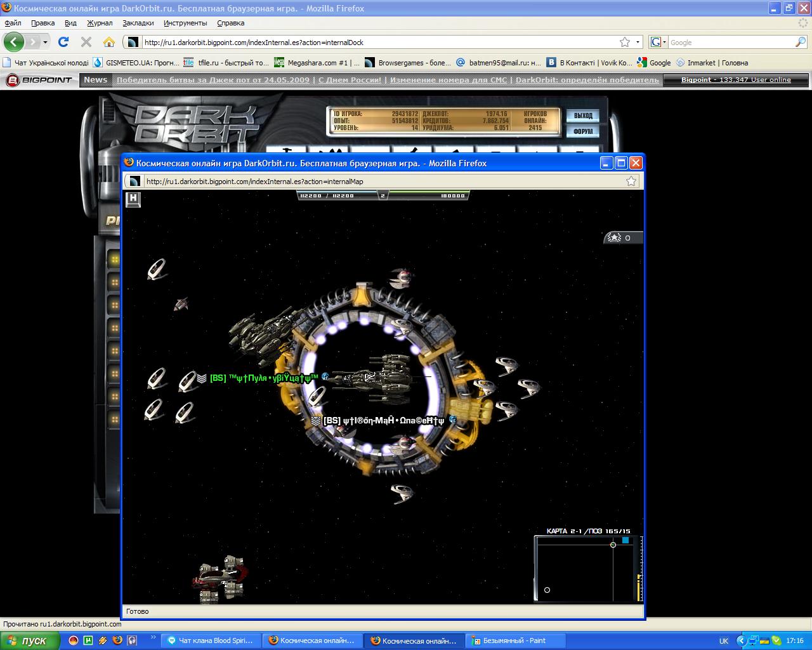Click the DarkOrbit logo in the background page
The image size is (812, 650).
tap(195, 124)
